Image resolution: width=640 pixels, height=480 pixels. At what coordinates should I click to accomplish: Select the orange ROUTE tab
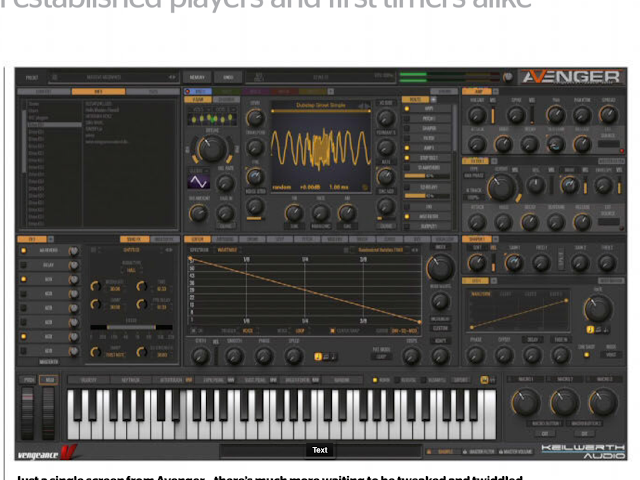(x=415, y=99)
